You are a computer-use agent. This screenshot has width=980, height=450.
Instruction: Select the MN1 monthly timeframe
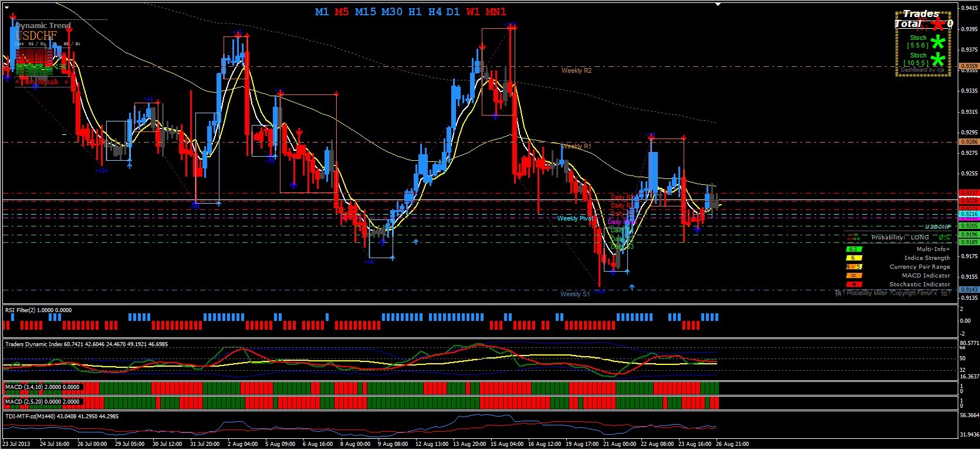pos(496,12)
